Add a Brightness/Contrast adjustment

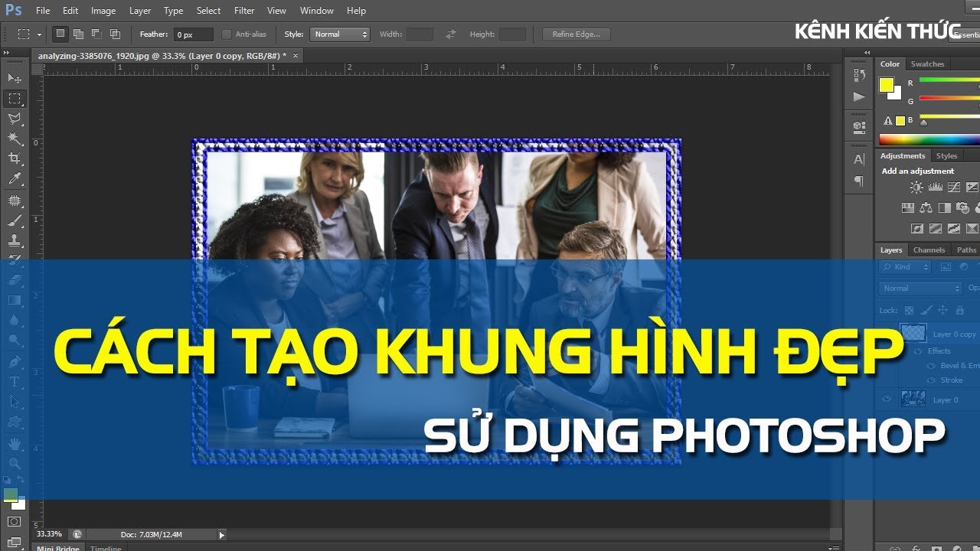click(916, 187)
